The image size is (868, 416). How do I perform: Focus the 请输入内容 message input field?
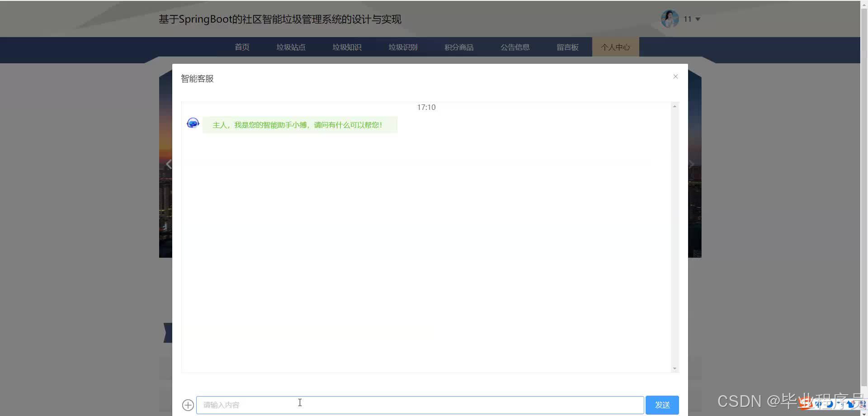click(420, 405)
